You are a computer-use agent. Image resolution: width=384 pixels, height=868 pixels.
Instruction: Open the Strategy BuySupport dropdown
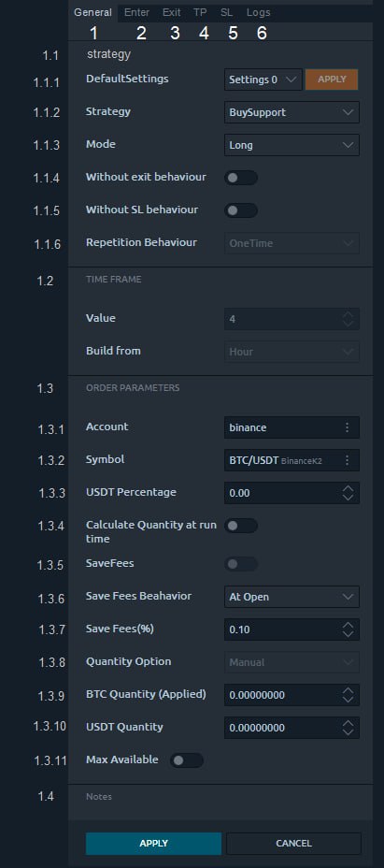point(292,112)
